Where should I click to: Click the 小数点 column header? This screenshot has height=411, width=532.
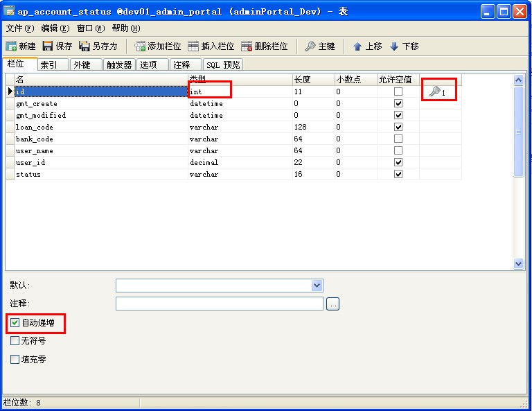pyautogui.click(x=355, y=80)
